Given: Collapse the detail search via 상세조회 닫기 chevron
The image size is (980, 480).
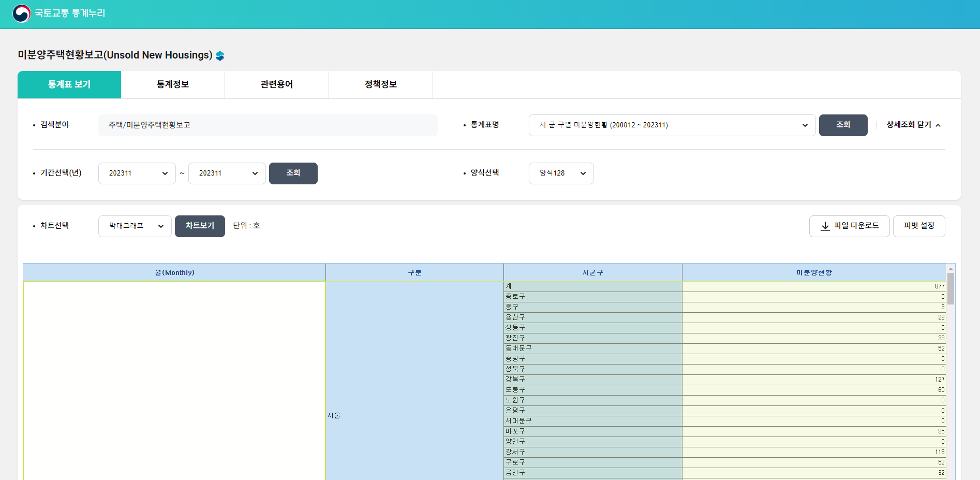Looking at the screenshot, I should (938, 124).
